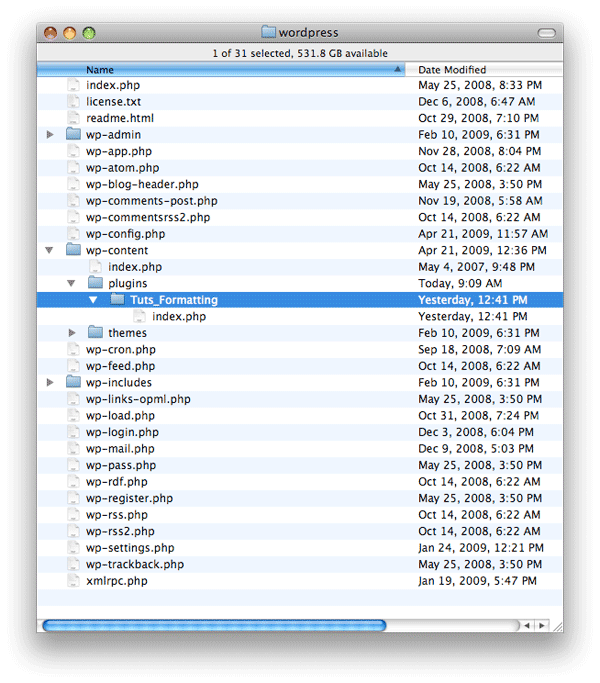Click the scroll right arrow

click(x=542, y=626)
